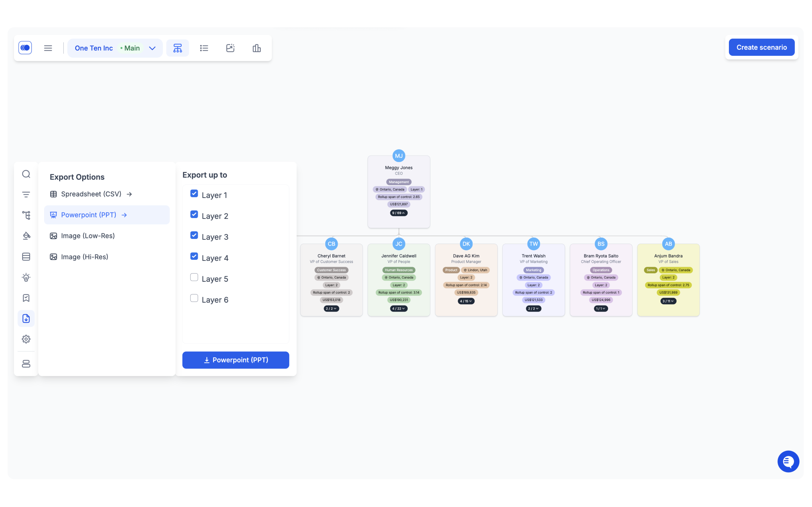This screenshot has height=507, width=812.
Task: Expand Meggy Jones direct reports
Action: (399, 213)
